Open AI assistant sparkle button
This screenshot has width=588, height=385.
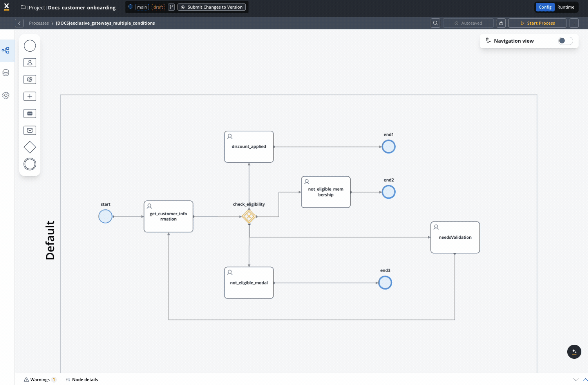coord(574,352)
